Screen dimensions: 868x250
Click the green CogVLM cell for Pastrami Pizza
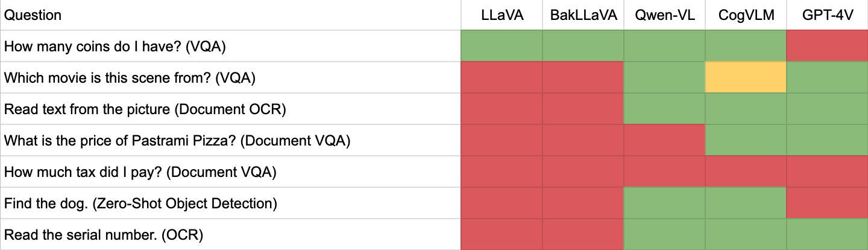tap(746, 140)
